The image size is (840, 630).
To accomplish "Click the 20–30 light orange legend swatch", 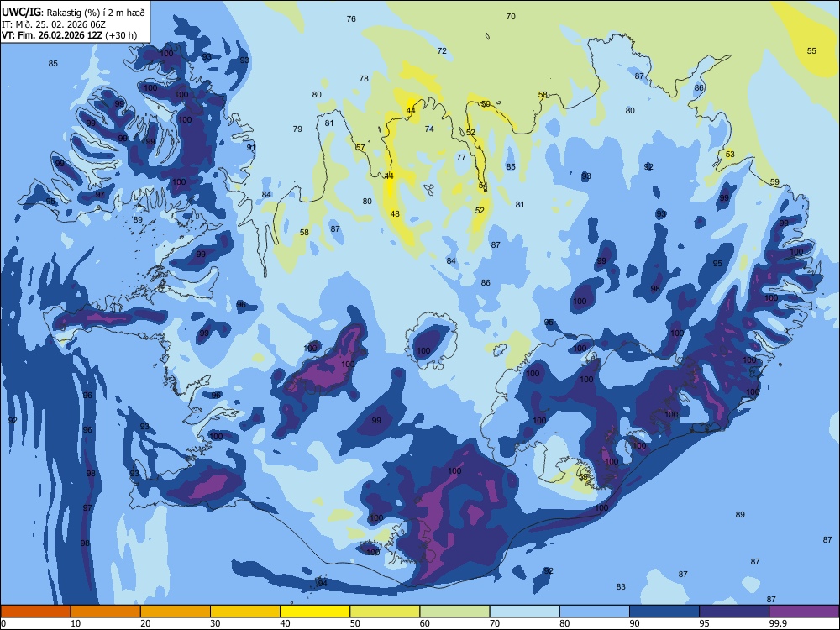I will tap(176, 612).
